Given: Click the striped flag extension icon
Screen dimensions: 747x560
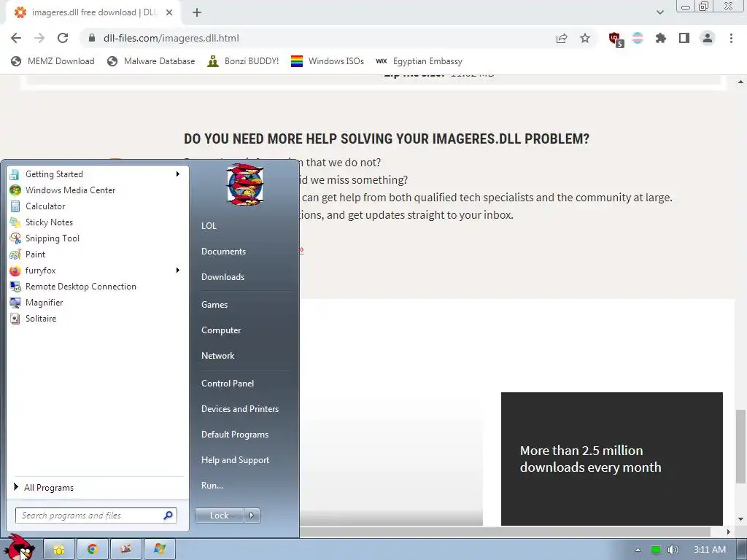Looking at the screenshot, I should coord(638,38).
